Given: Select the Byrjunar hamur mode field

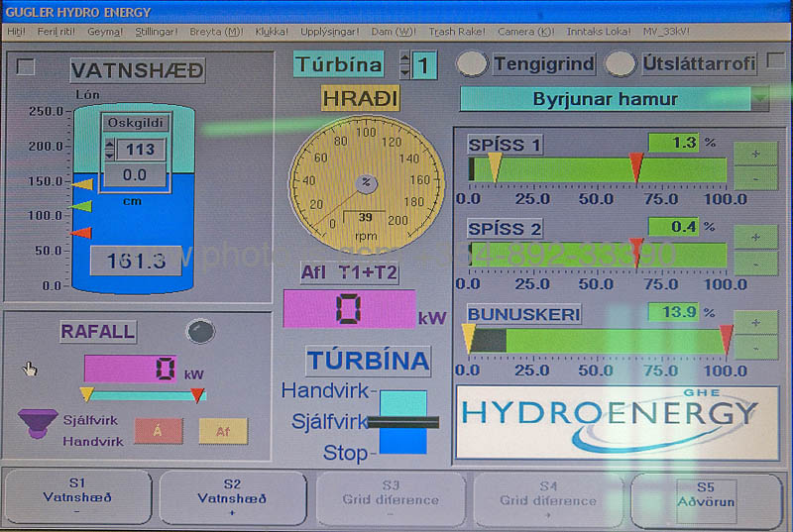Looking at the screenshot, I should (605, 99).
